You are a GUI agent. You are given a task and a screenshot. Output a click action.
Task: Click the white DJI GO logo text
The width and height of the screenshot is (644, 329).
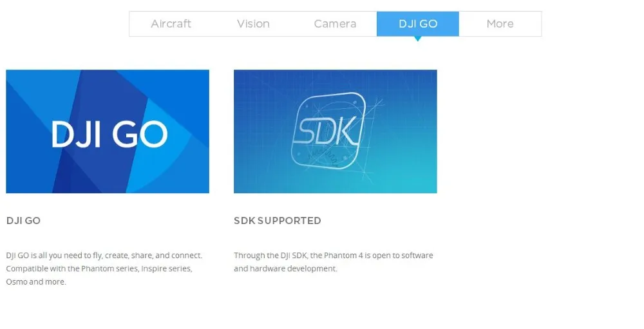click(x=109, y=134)
